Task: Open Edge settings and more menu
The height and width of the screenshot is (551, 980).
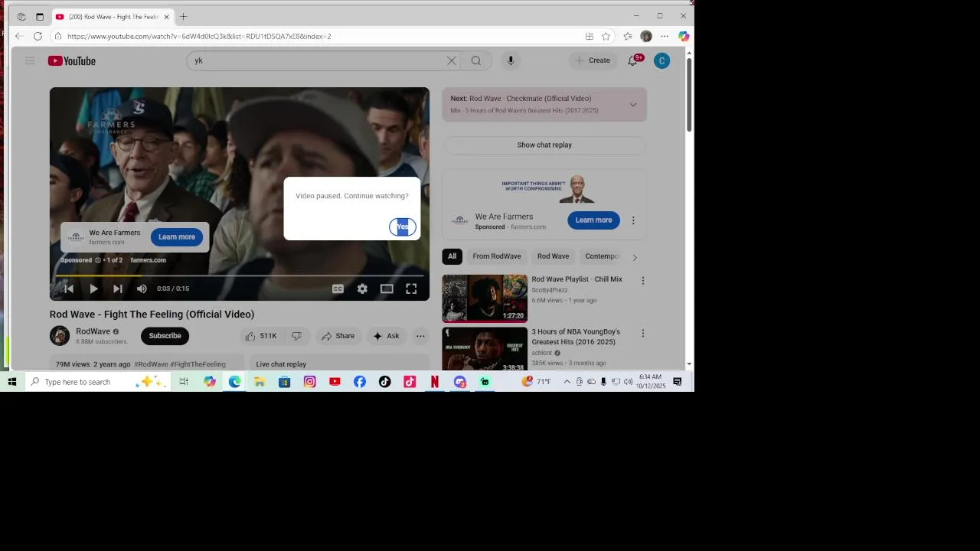Action: pyautogui.click(x=665, y=36)
